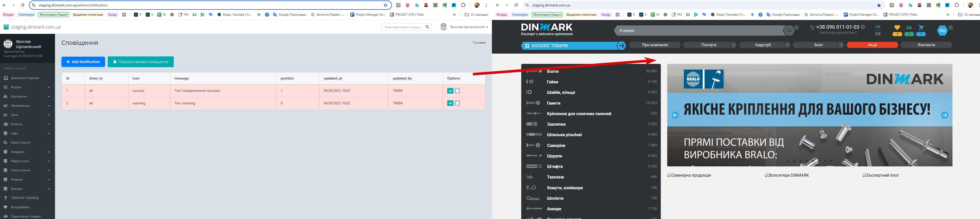Click the Back arrow in the left browser window

click(4, 5)
